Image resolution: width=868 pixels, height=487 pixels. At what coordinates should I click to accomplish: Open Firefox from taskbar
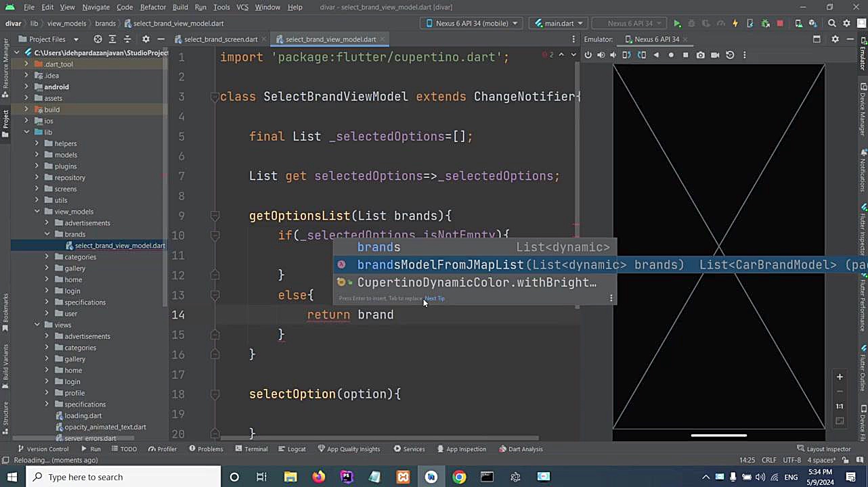tap(318, 477)
